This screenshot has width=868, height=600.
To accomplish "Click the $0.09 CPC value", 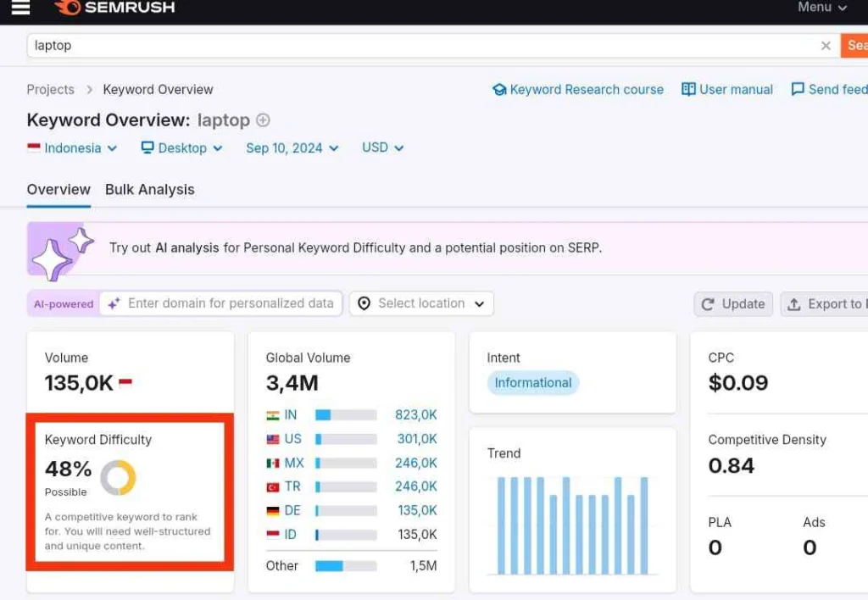I will pos(738,383).
